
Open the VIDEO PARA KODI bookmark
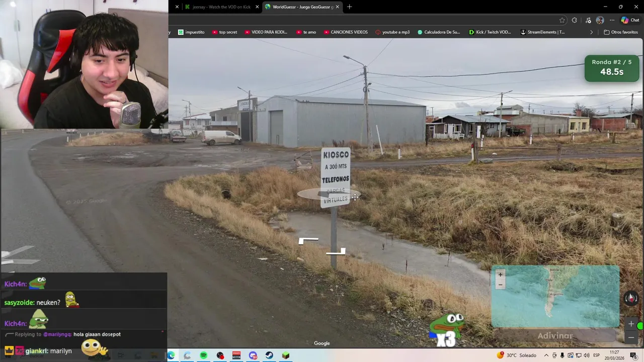pos(266,32)
